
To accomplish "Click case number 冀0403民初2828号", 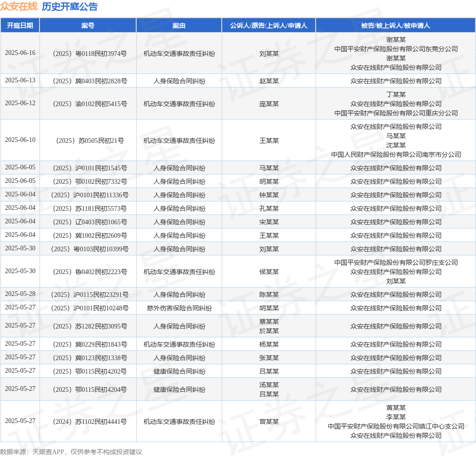I will coord(90,81).
